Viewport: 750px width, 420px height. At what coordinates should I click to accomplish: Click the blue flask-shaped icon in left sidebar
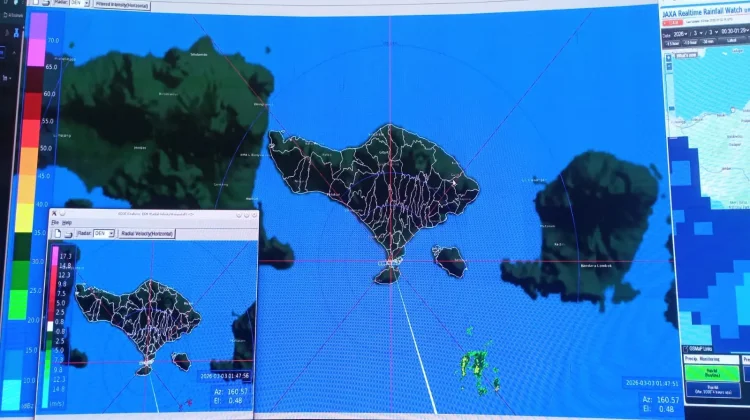coord(16,33)
